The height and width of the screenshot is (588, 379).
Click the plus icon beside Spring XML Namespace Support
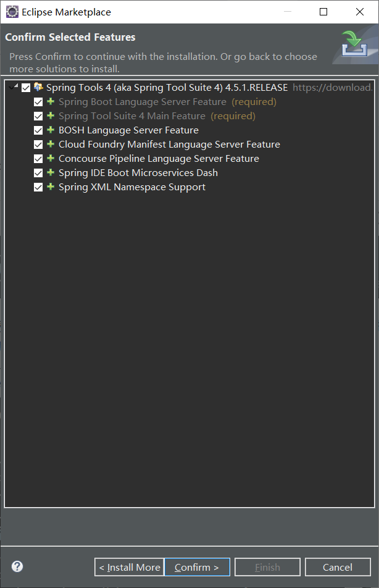pyautogui.click(x=50, y=187)
